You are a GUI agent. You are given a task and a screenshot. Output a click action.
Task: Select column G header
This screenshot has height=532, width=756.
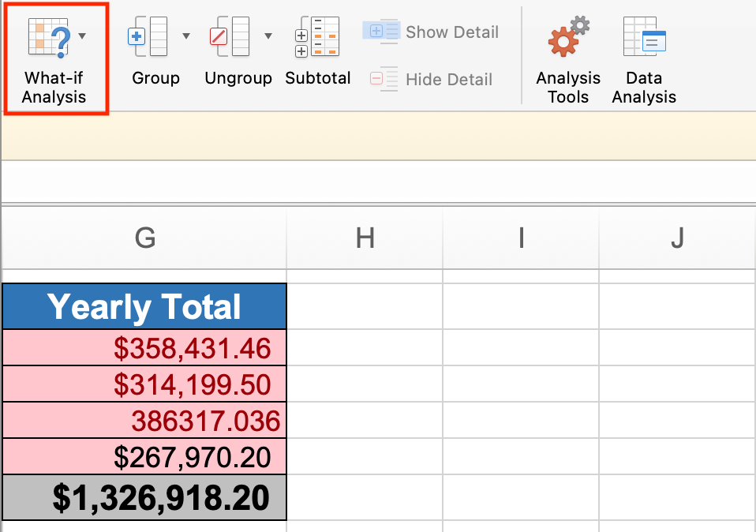(x=144, y=238)
